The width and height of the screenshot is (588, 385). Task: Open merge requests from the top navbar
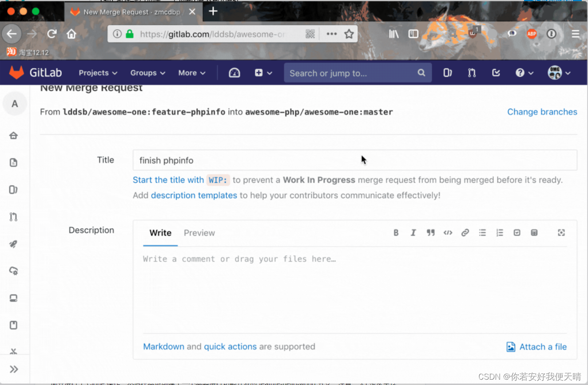(472, 72)
